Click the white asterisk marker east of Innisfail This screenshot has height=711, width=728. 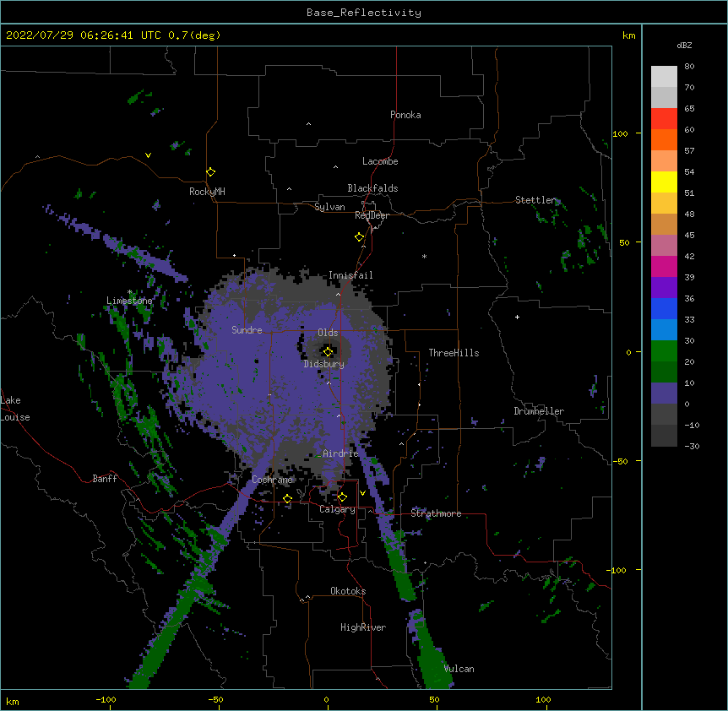tap(424, 256)
